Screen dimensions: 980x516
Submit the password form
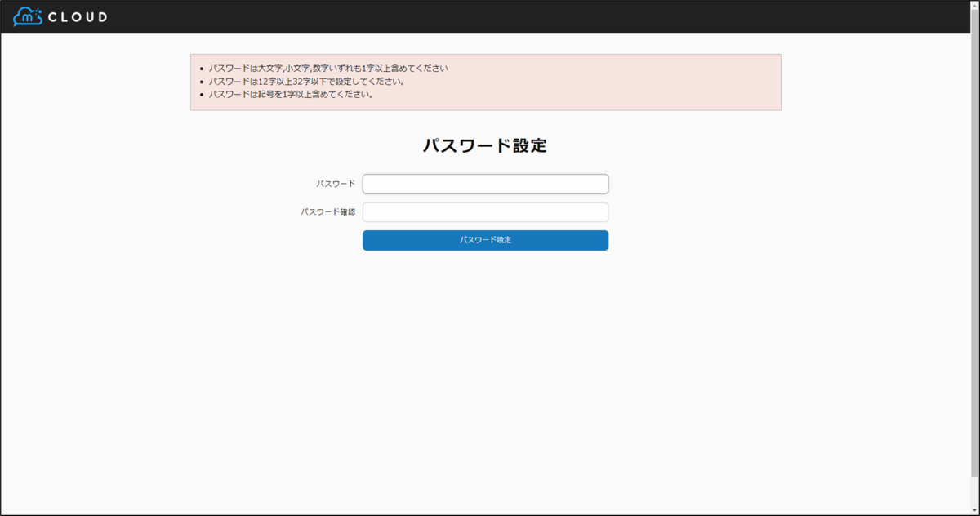(x=485, y=240)
